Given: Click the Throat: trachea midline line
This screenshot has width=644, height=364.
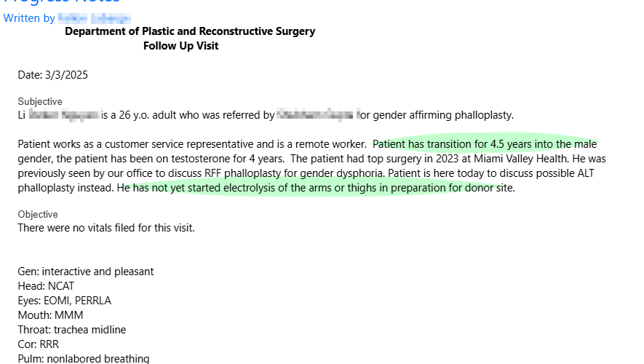Looking at the screenshot, I should (x=72, y=330).
